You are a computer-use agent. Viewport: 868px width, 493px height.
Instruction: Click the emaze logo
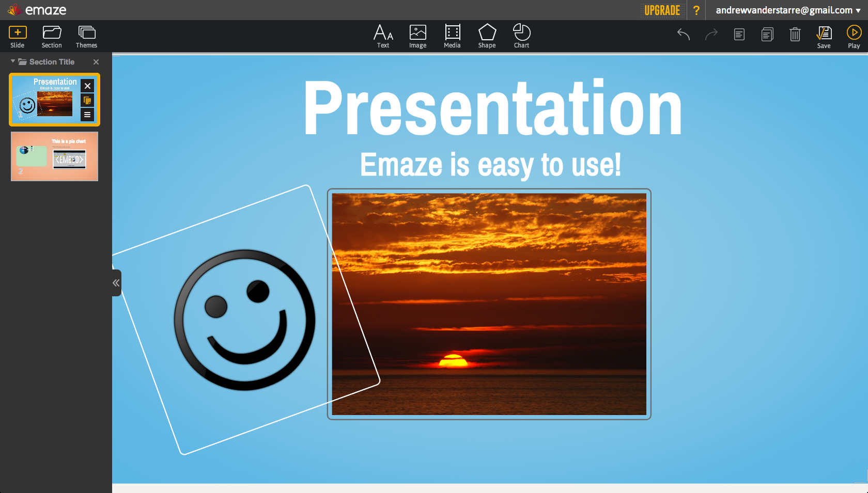(x=37, y=10)
